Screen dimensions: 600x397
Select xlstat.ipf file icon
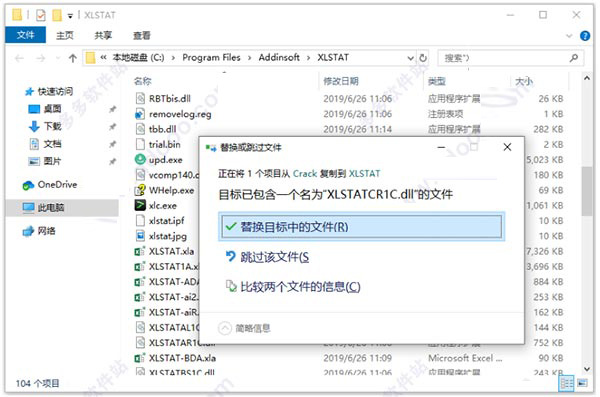point(140,221)
